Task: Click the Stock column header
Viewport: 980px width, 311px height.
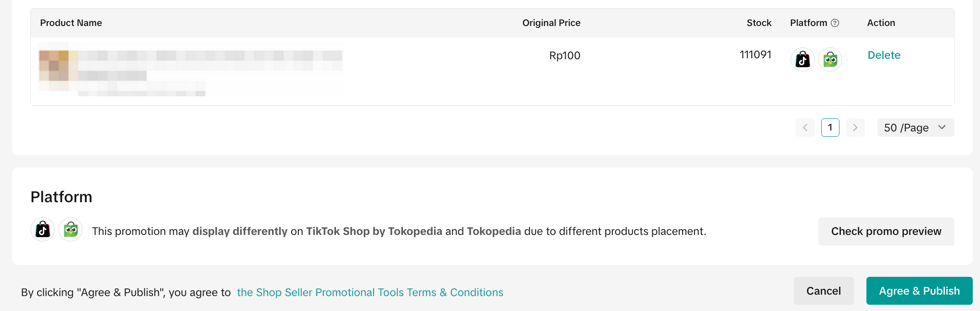Action: 759,23
